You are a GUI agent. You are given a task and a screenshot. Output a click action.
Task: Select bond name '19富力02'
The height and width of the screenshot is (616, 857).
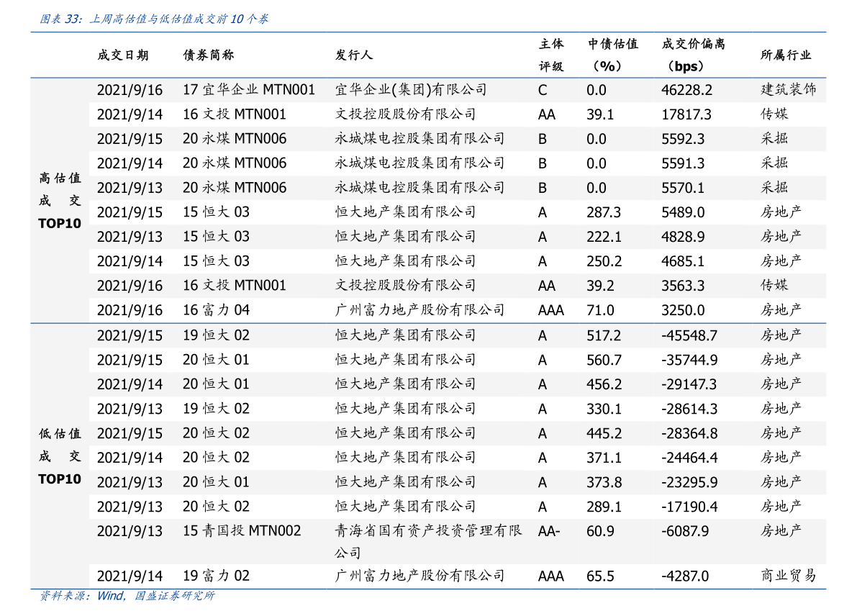(216, 576)
